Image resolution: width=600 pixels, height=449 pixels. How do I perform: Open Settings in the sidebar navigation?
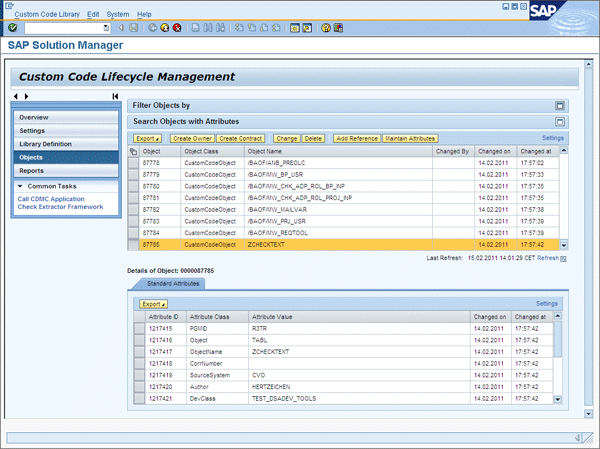[66, 131]
